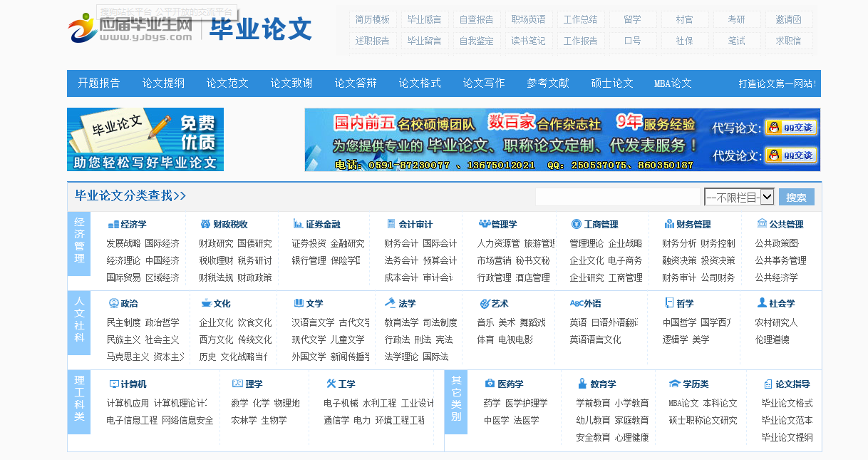Viewport: 868px width, 460px height.
Task: Open the 英语语言文化 subcategory link
Action: 595,339
